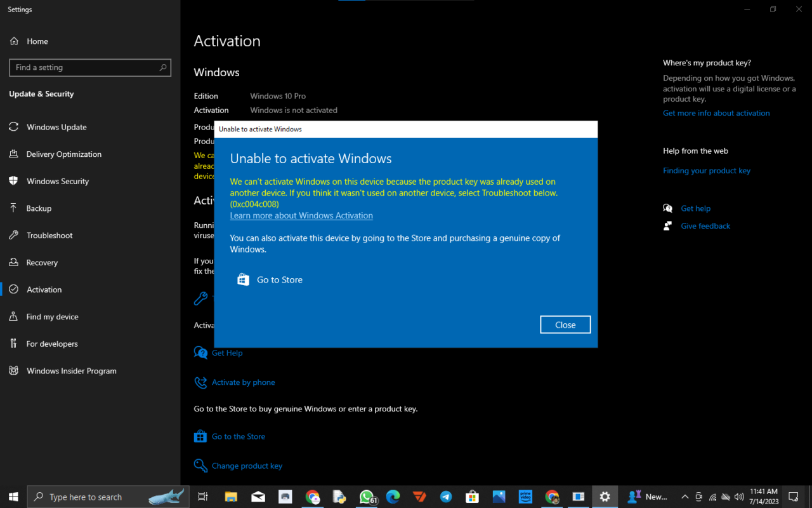812x508 pixels.
Task: Open the Python file icon on the taskbar
Action: [339, 497]
